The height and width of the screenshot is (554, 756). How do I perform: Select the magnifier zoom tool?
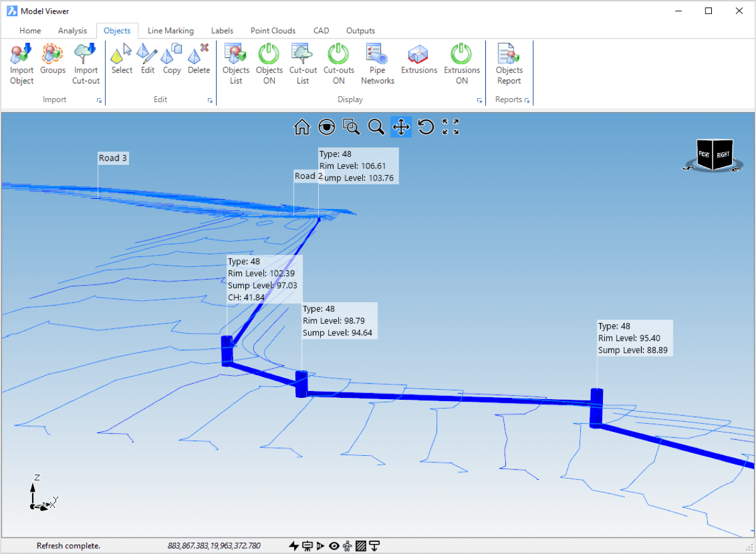tap(376, 127)
